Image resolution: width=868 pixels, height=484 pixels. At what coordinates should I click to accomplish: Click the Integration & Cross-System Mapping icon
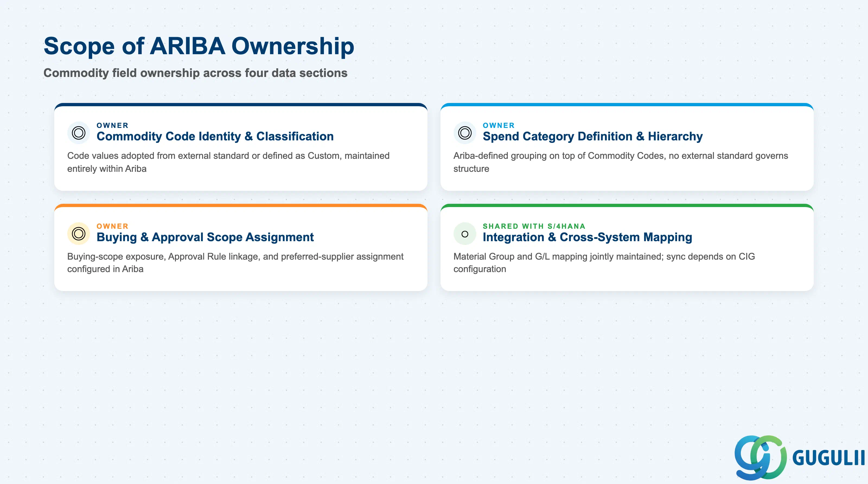465,234
